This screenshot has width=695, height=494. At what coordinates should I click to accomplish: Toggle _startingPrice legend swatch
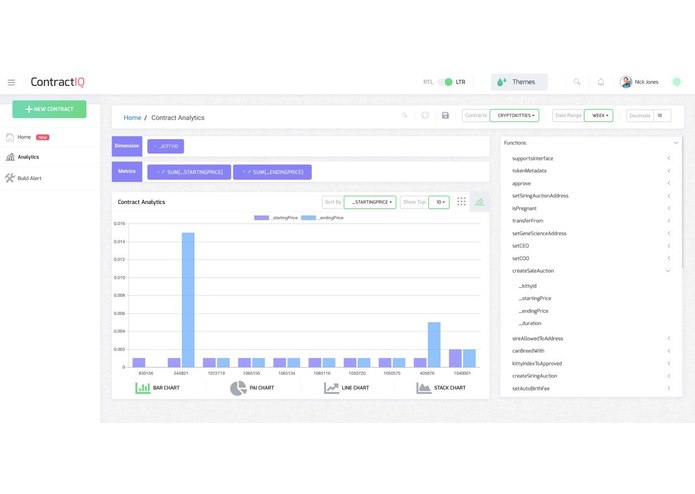pos(262,218)
